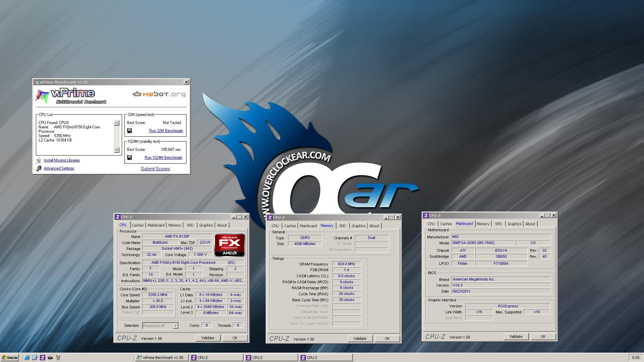Click Validate in the CPU-Z Memory window

tap(360, 339)
